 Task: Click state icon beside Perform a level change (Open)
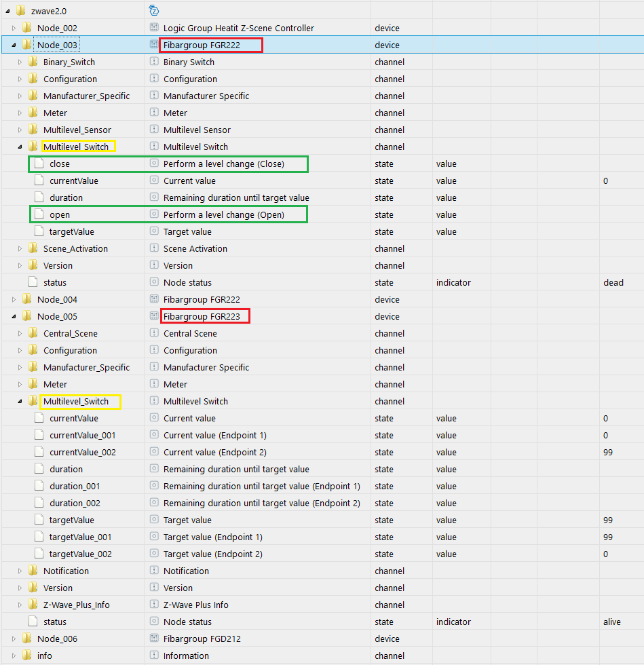click(x=154, y=214)
